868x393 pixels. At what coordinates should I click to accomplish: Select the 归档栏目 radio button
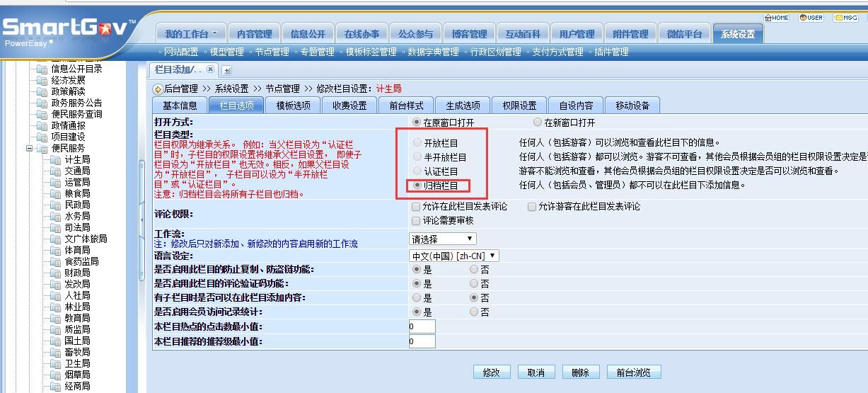[x=417, y=186]
